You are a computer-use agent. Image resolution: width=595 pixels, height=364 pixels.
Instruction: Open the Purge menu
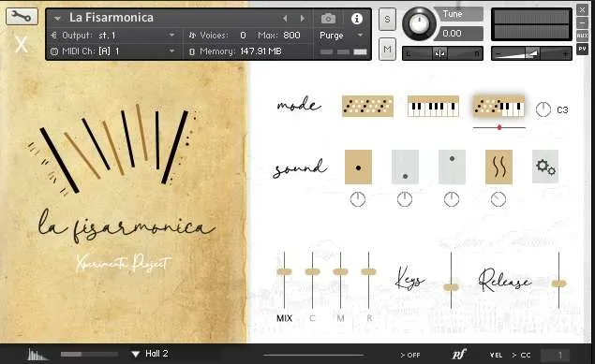pyautogui.click(x=341, y=36)
